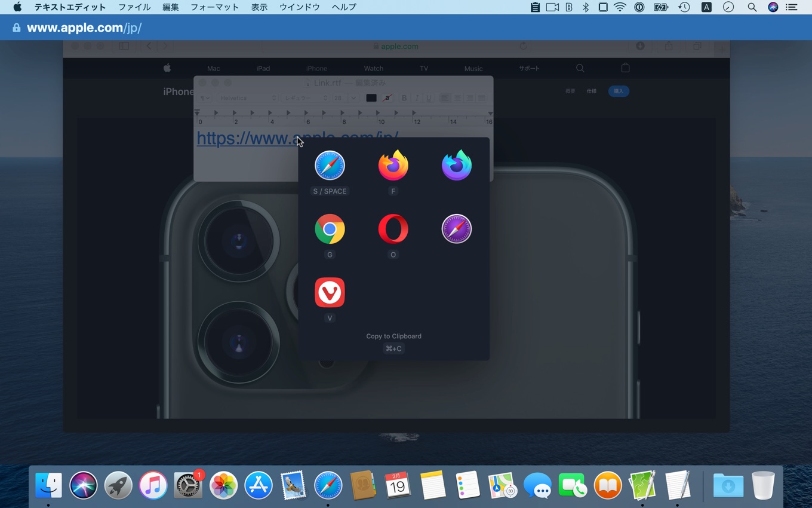The width and height of the screenshot is (812, 508).
Task: Open the link in Safari (S / SPACE)
Action: click(x=330, y=166)
